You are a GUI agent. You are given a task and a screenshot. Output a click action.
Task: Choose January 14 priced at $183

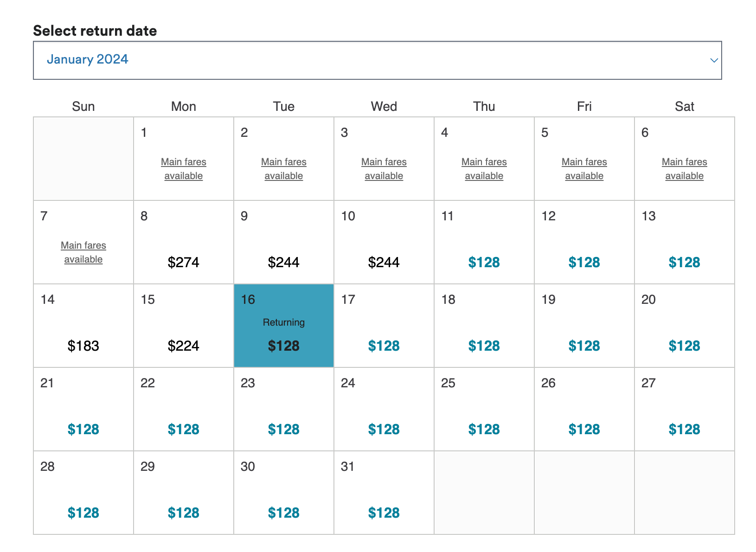pos(83,346)
